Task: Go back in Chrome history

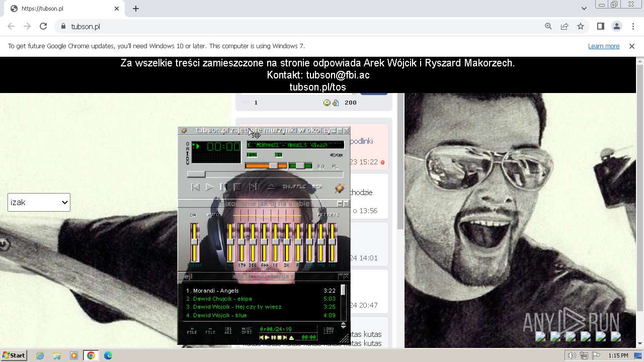Action: tap(11, 26)
